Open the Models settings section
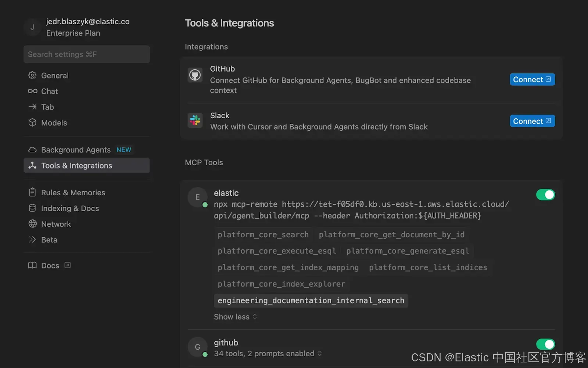Screen dimensions: 588x368 click(54, 123)
